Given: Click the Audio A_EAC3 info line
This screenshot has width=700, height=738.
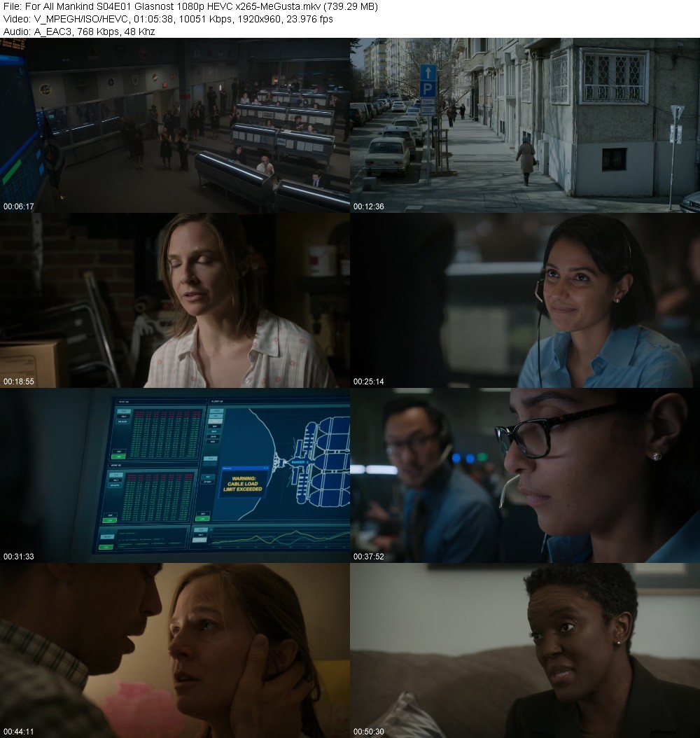Looking at the screenshot, I should 79,32.
